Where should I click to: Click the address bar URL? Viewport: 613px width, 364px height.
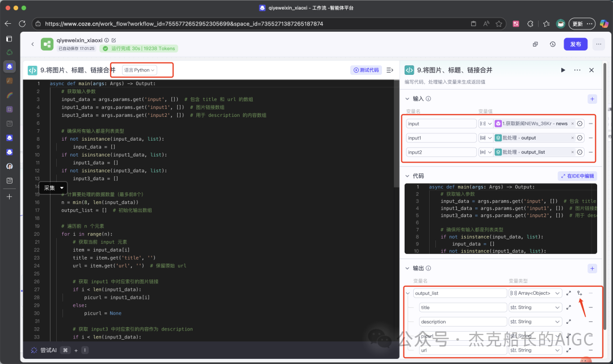click(x=184, y=24)
